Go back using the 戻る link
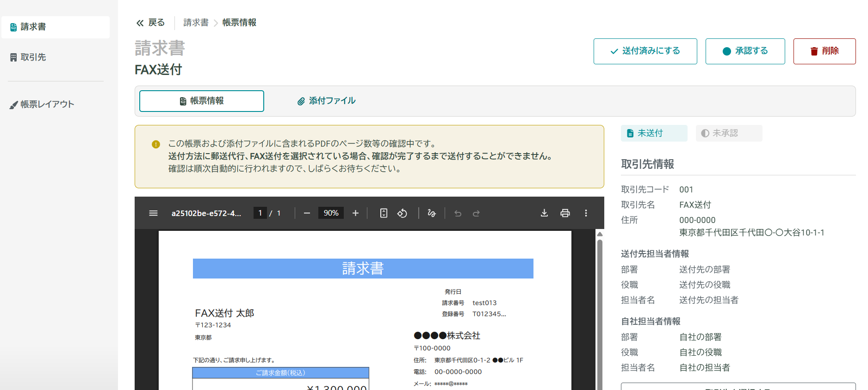This screenshot has height=390, width=868. tap(150, 23)
